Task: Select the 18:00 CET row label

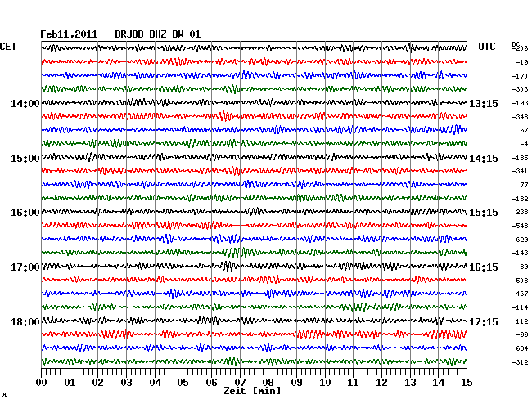Action: coord(25,321)
